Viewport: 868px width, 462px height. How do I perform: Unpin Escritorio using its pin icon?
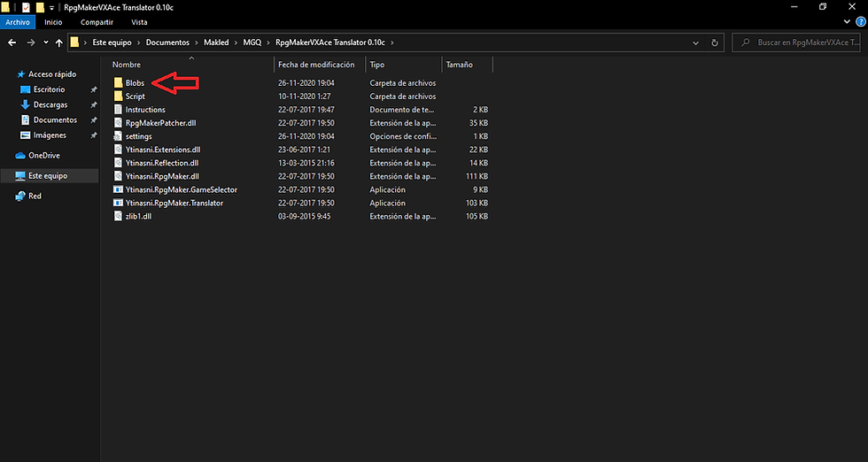pos(94,89)
